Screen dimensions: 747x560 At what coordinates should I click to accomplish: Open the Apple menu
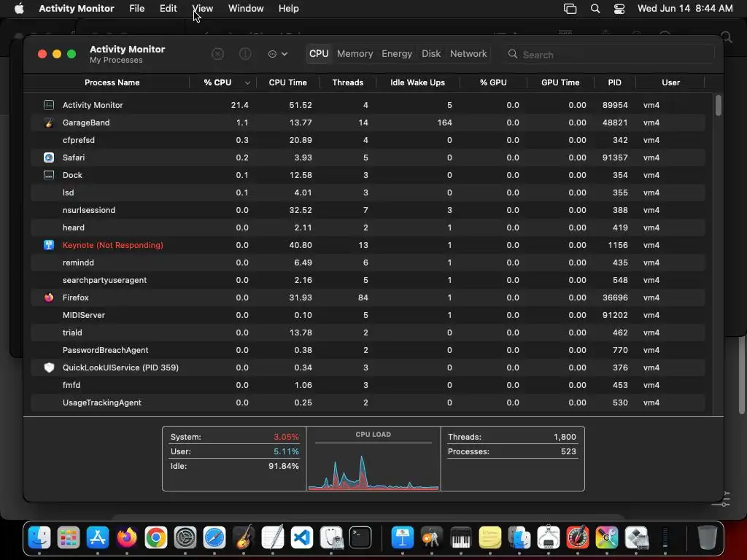point(19,9)
